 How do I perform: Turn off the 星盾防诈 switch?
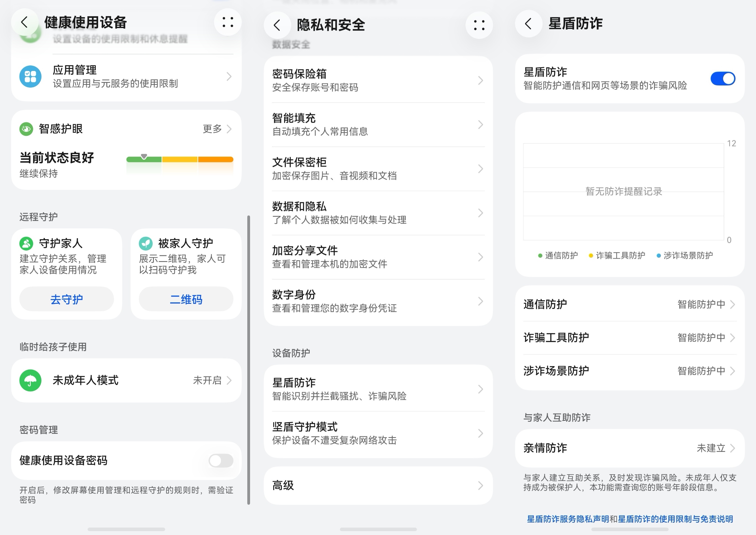[723, 79]
